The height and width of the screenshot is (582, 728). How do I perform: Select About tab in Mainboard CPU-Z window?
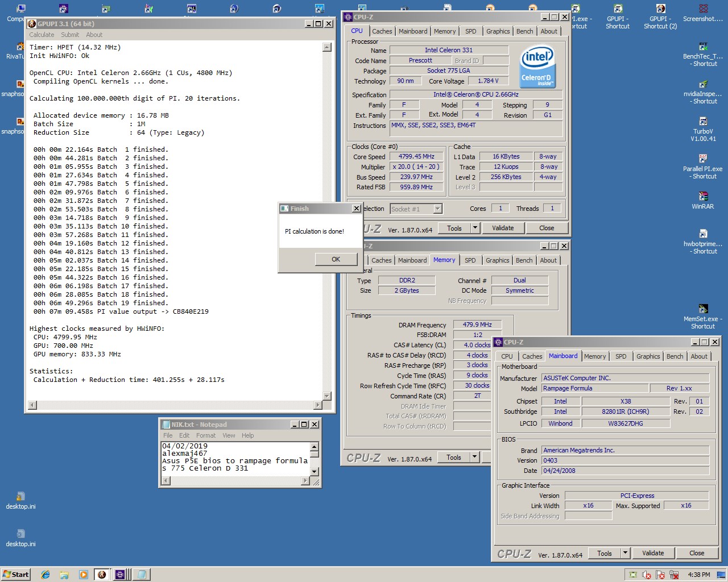click(x=699, y=356)
